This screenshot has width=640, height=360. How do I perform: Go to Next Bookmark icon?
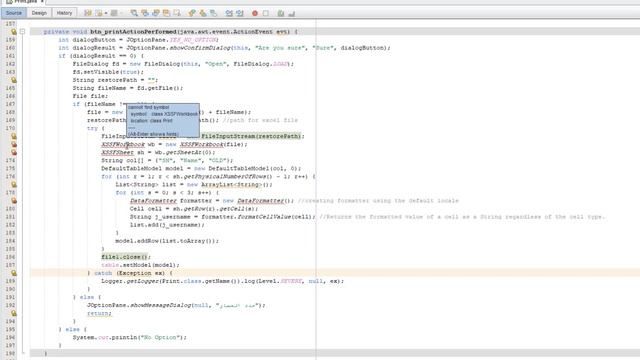pyautogui.click(x=202, y=13)
